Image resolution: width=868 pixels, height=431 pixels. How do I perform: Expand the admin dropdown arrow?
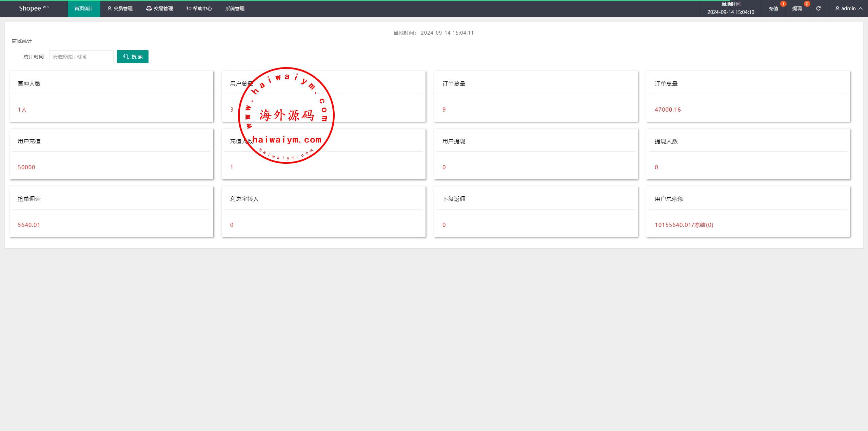pyautogui.click(x=861, y=8)
